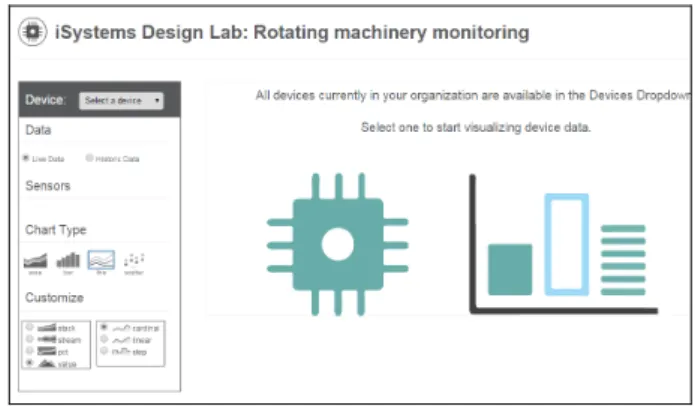Click the large teal chip illustration
The image size is (695, 406).
[x=338, y=244]
